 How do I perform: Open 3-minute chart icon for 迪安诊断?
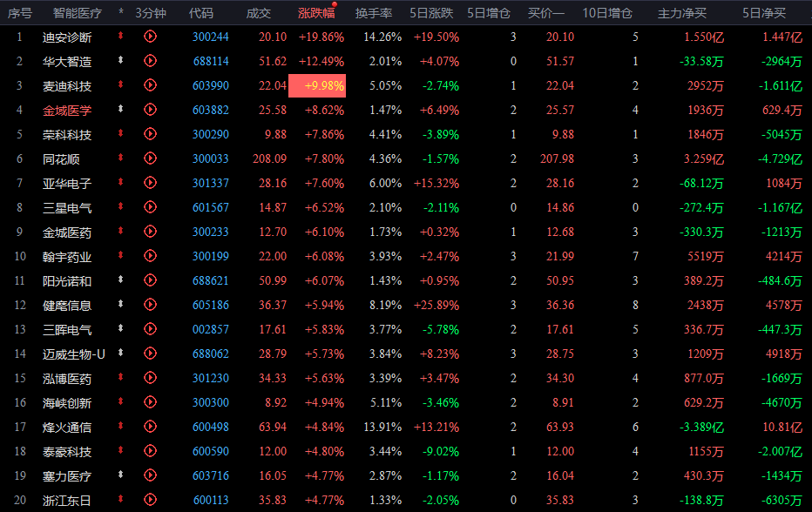pyautogui.click(x=150, y=37)
